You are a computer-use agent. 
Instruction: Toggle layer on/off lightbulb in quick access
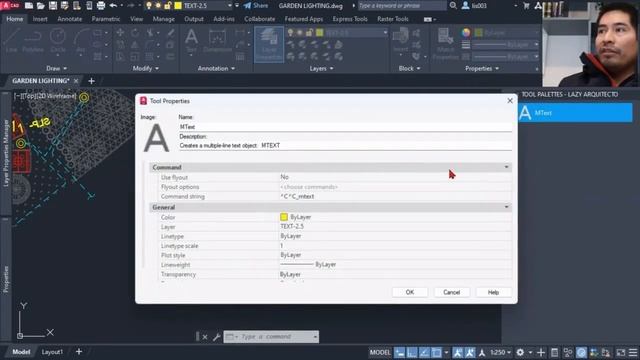tap(149, 5)
